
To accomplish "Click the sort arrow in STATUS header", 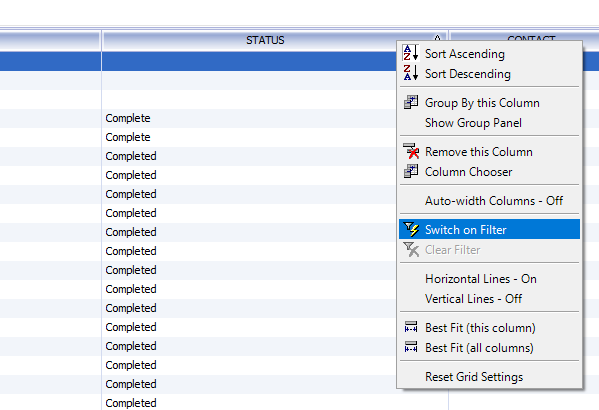I will (437, 38).
